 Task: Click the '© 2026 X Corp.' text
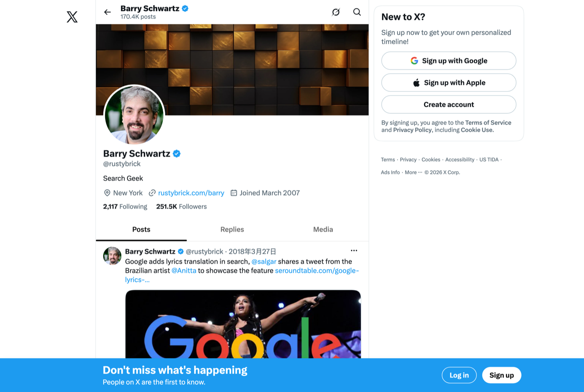(x=442, y=172)
